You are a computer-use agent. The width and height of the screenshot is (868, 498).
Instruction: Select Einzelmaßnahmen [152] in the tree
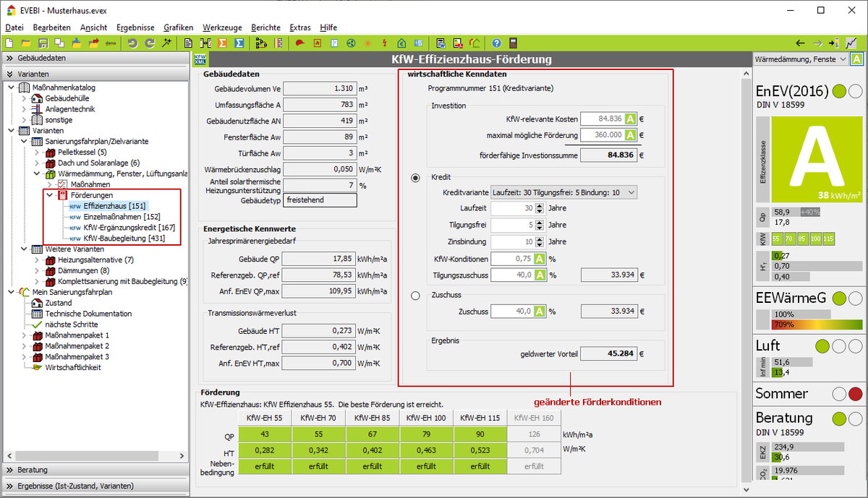click(x=122, y=217)
